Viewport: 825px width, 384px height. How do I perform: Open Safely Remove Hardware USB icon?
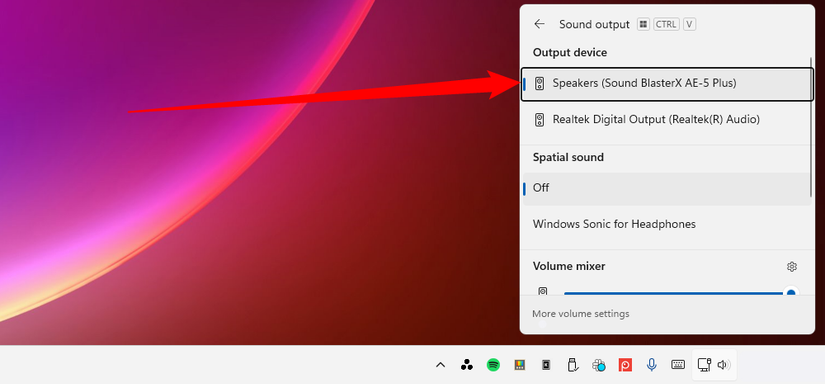(x=572, y=365)
